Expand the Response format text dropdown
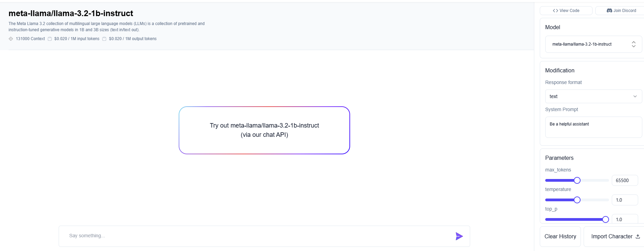 coord(594,96)
